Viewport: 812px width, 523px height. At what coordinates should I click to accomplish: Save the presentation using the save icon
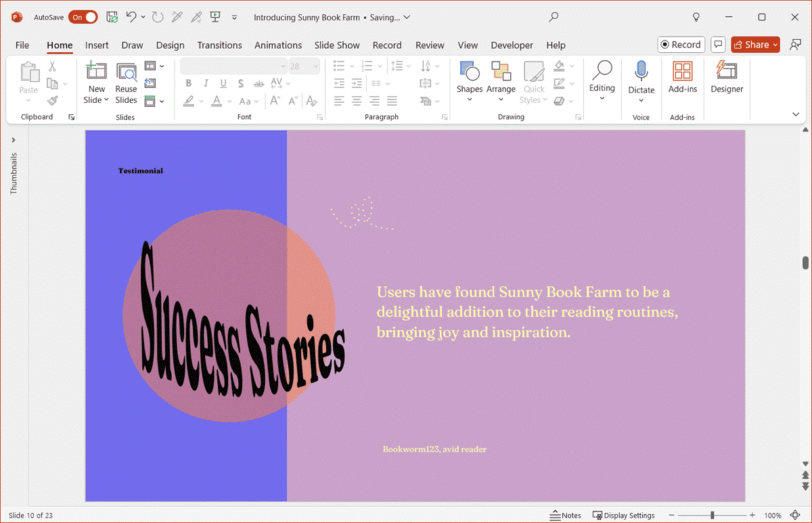coord(112,17)
